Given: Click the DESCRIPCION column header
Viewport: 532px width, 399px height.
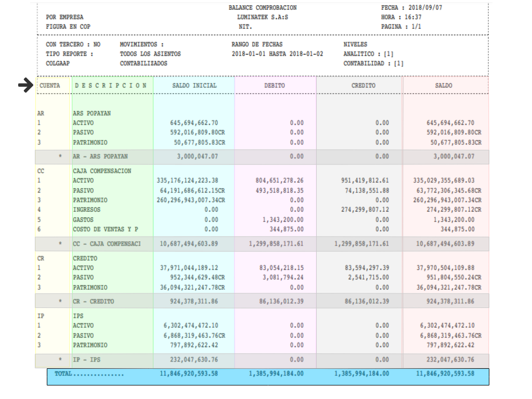Looking at the screenshot, I should coord(111,85).
